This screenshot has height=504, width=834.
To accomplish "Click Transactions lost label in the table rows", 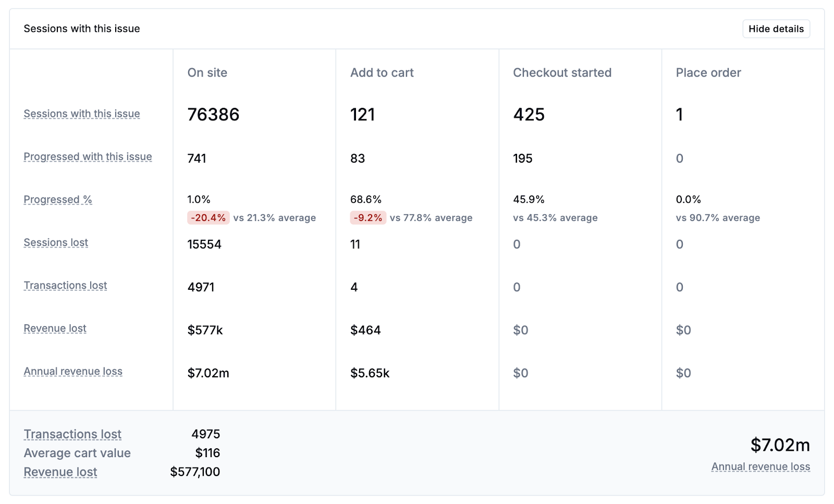I will pos(65,286).
